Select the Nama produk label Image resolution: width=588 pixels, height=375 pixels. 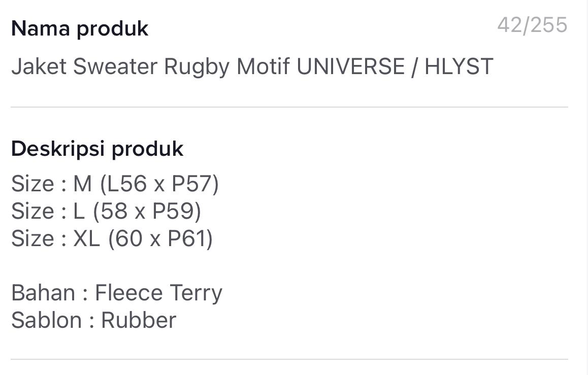coord(79,28)
